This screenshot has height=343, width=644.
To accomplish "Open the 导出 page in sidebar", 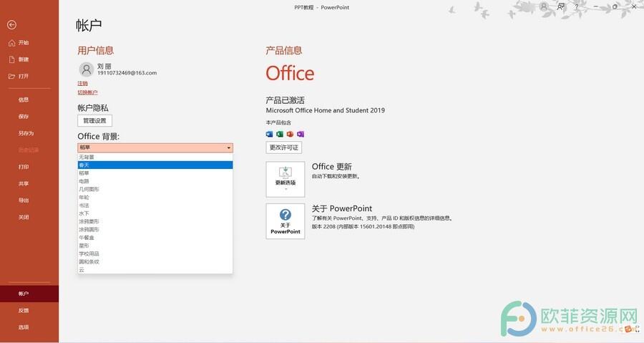I will point(29,201).
